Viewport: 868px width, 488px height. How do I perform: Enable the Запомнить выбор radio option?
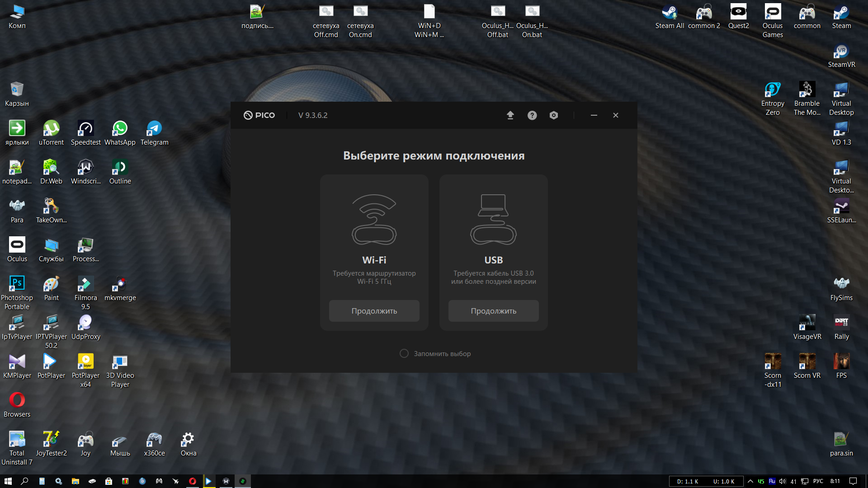(404, 353)
